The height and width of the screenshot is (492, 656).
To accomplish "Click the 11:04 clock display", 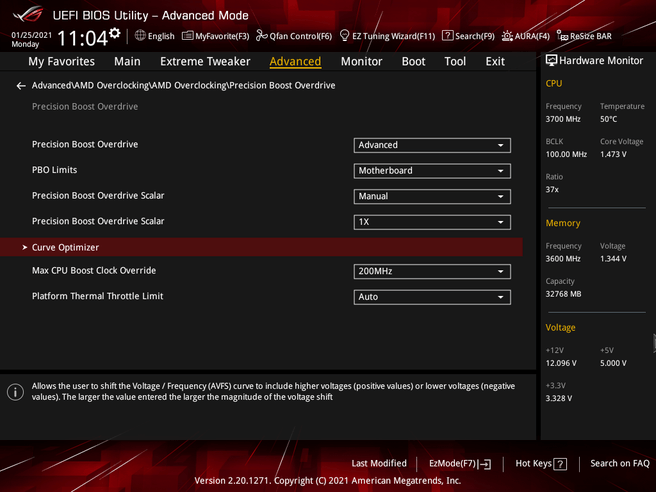I will tap(83, 38).
